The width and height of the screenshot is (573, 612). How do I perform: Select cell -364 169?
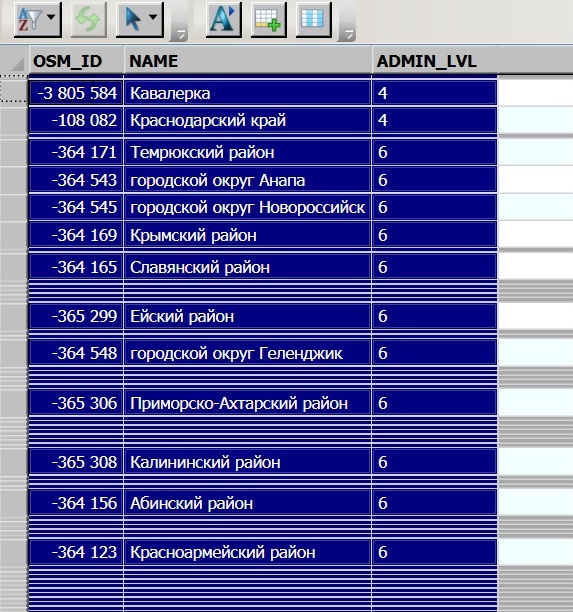tap(77, 235)
